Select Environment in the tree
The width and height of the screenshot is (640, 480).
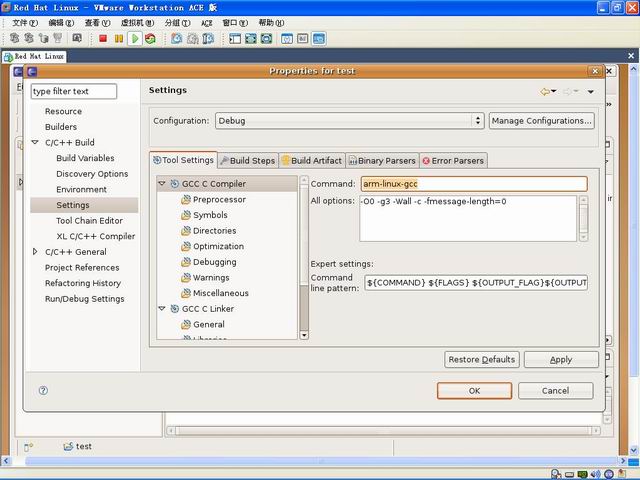click(x=82, y=189)
